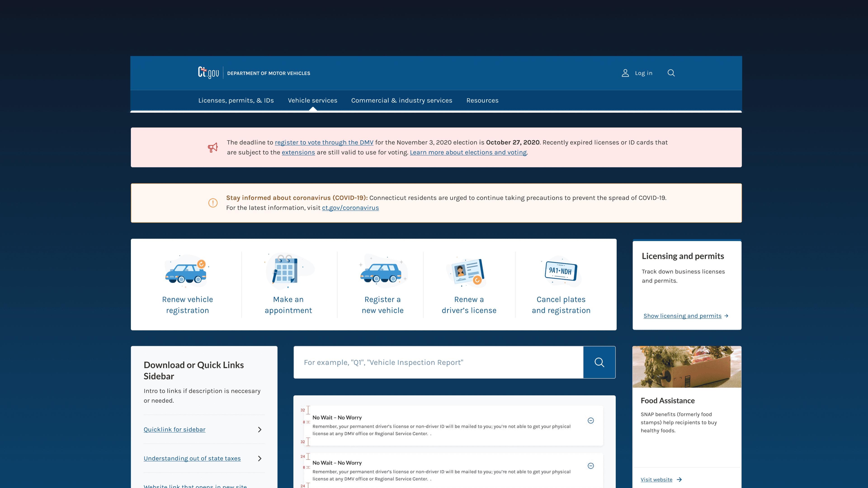Open the Commercial & industry services menu
Screen dimensions: 868x488
402,100
